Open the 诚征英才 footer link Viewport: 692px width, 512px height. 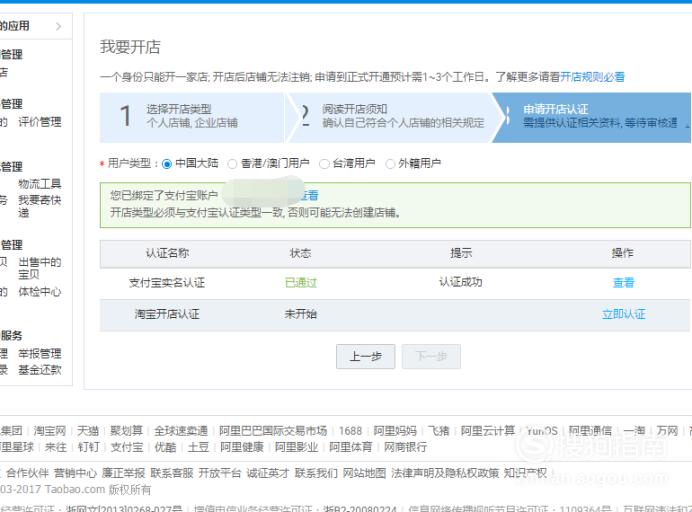(268, 473)
